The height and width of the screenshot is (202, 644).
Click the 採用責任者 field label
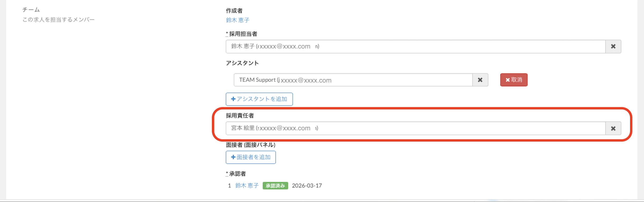point(240,116)
